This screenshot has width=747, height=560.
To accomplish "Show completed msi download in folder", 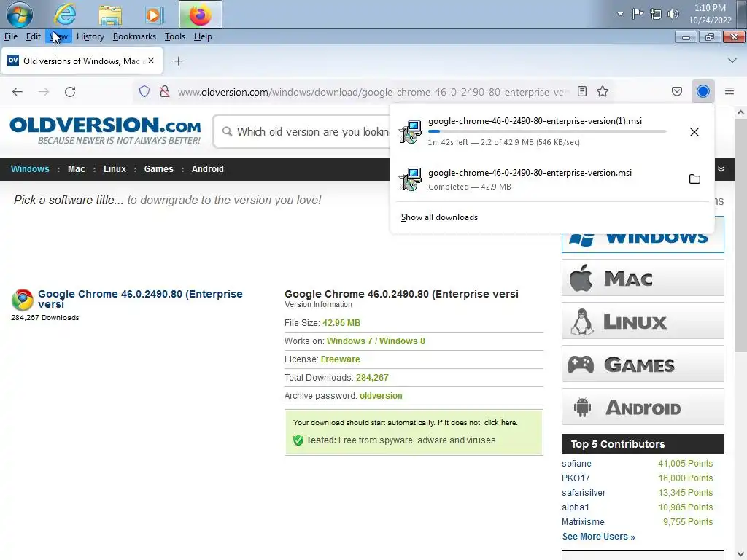I will point(694,179).
